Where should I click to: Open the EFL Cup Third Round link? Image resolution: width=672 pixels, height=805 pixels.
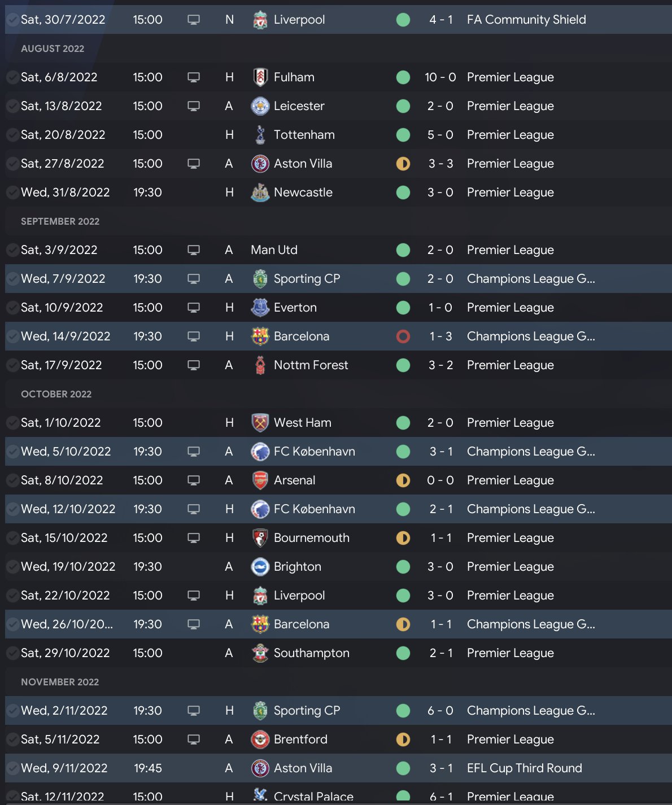(x=524, y=768)
